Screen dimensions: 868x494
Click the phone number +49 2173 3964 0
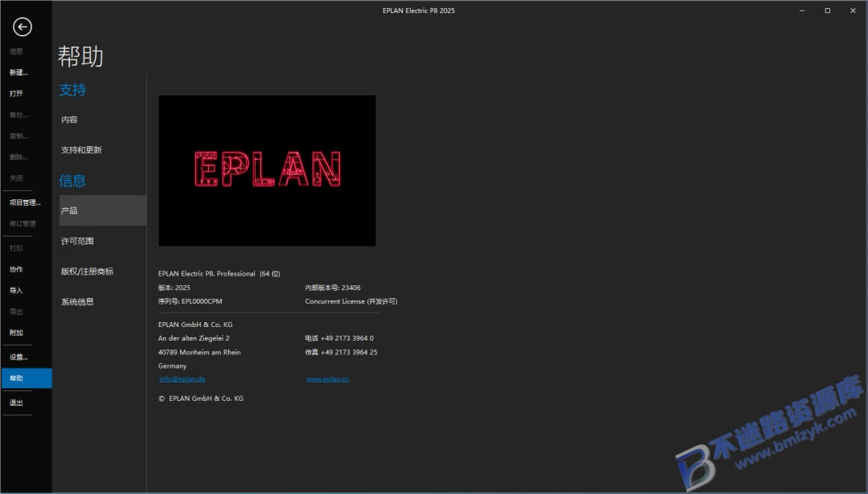tap(347, 338)
